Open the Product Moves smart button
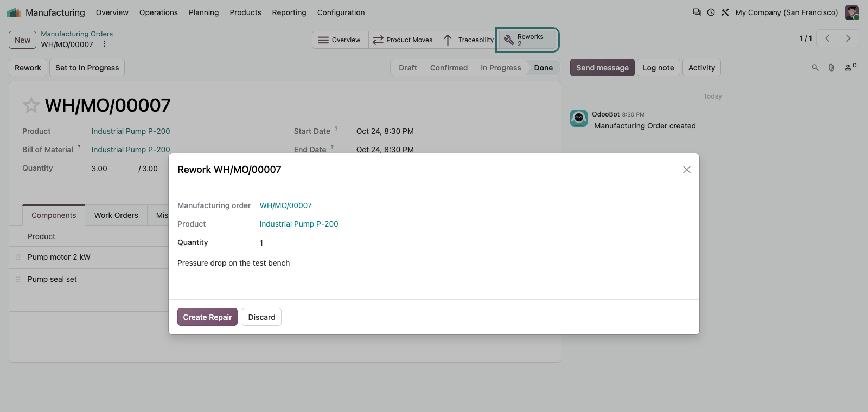 [403, 40]
